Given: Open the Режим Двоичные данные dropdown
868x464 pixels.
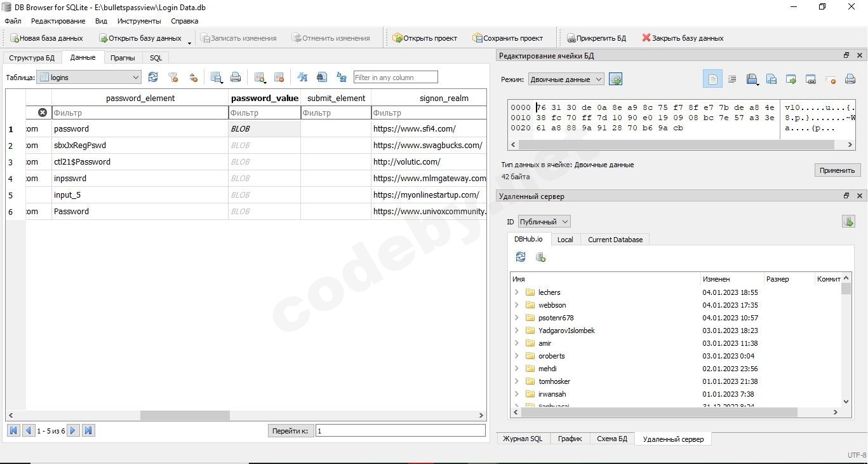Looking at the screenshot, I should 566,79.
